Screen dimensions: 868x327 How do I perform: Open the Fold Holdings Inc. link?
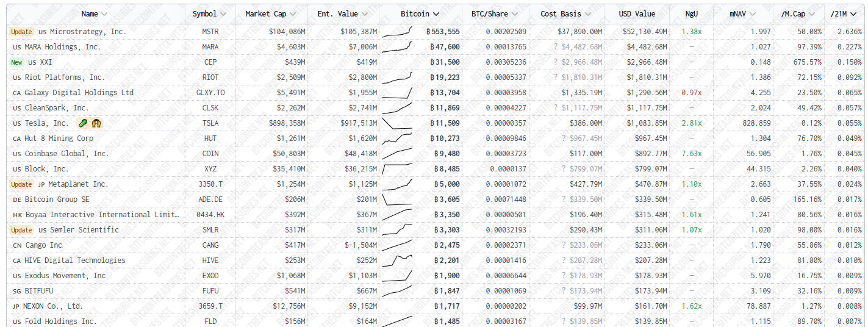tap(60, 322)
